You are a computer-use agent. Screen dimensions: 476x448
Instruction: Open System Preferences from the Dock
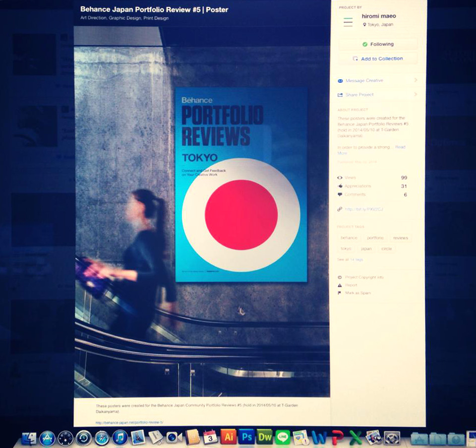(392, 438)
